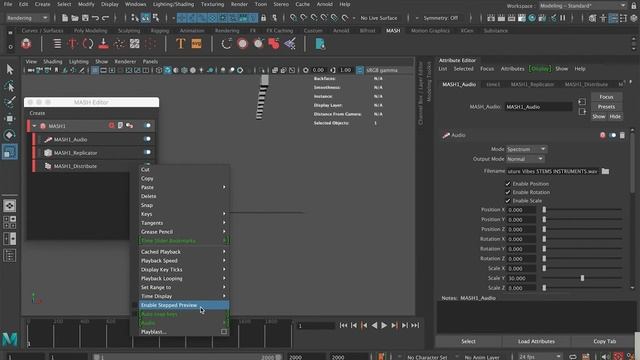Screen dimensions: 640x360
Task: Adjust the Scale Y slider handle
Action: (x=582, y=278)
